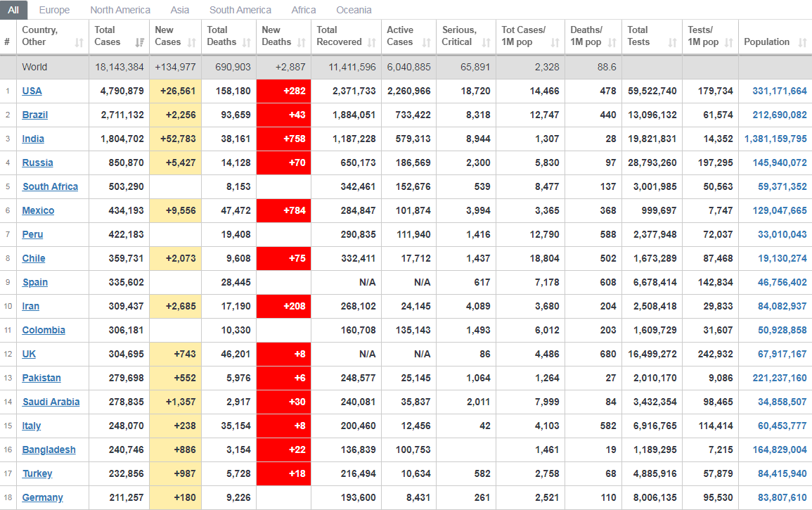Open the USA country link
The height and width of the screenshot is (510, 812).
32,91
